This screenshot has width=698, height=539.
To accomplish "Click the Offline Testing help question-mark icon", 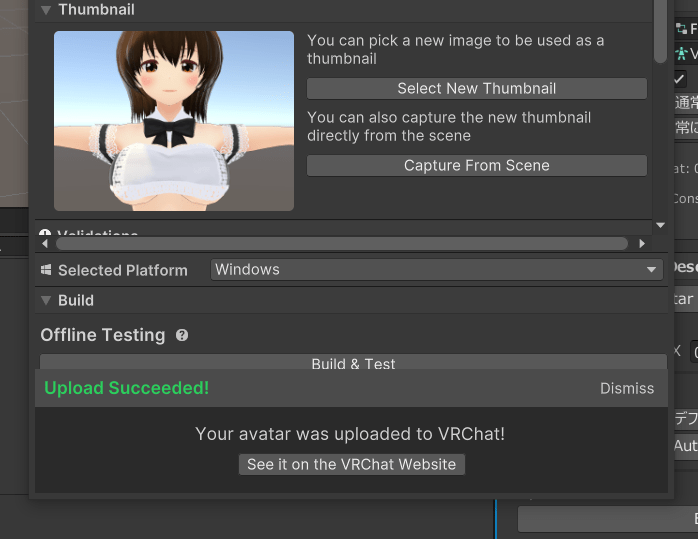I will pyautogui.click(x=182, y=336).
